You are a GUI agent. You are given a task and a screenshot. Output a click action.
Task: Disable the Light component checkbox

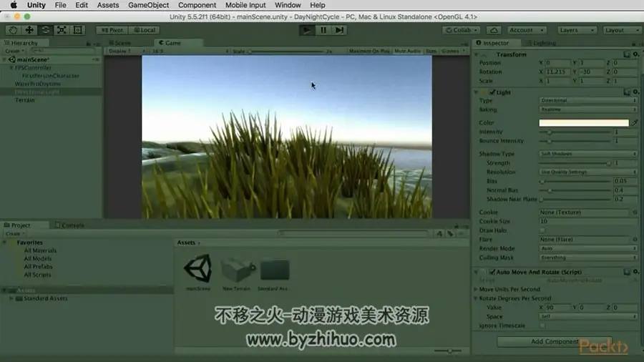492,92
